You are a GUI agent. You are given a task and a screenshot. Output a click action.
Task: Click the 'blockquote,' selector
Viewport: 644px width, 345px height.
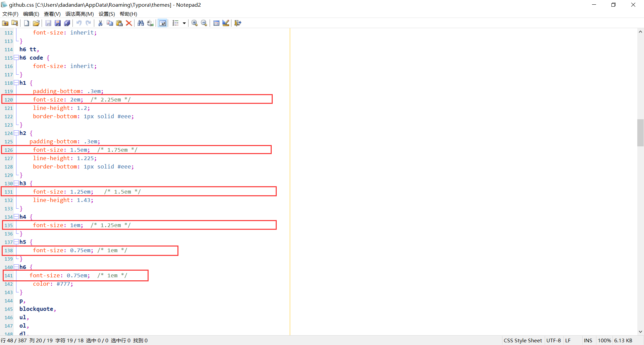pyautogui.click(x=38, y=309)
